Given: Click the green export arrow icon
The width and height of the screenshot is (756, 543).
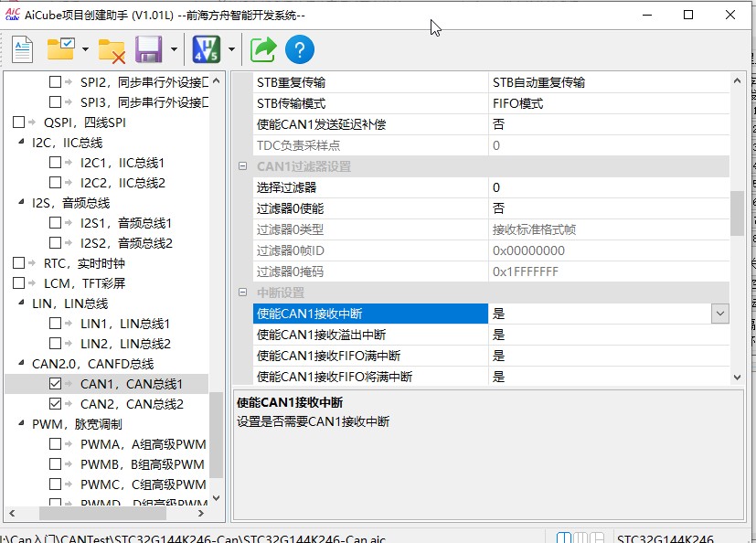Looking at the screenshot, I should (262, 49).
